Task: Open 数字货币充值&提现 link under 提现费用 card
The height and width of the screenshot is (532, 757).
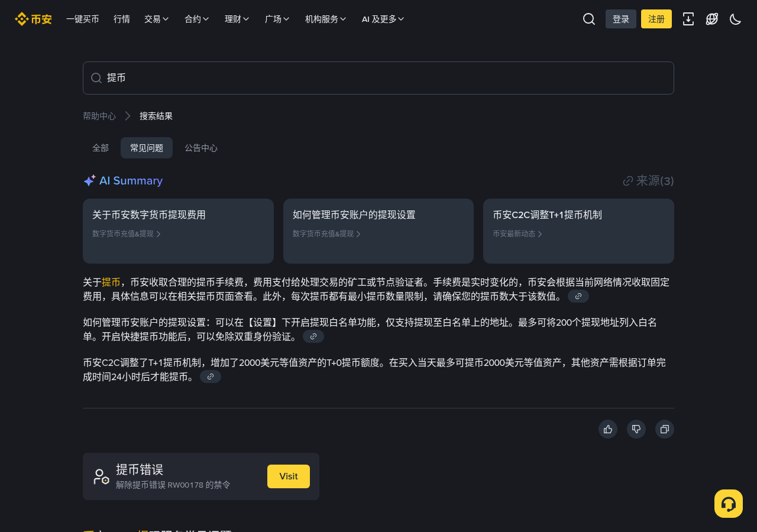Action: pos(127,234)
